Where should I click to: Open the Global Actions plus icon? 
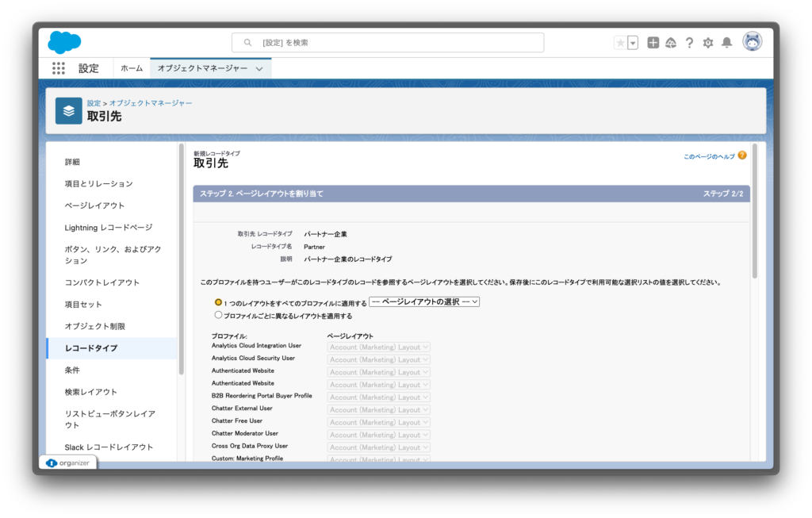point(653,43)
